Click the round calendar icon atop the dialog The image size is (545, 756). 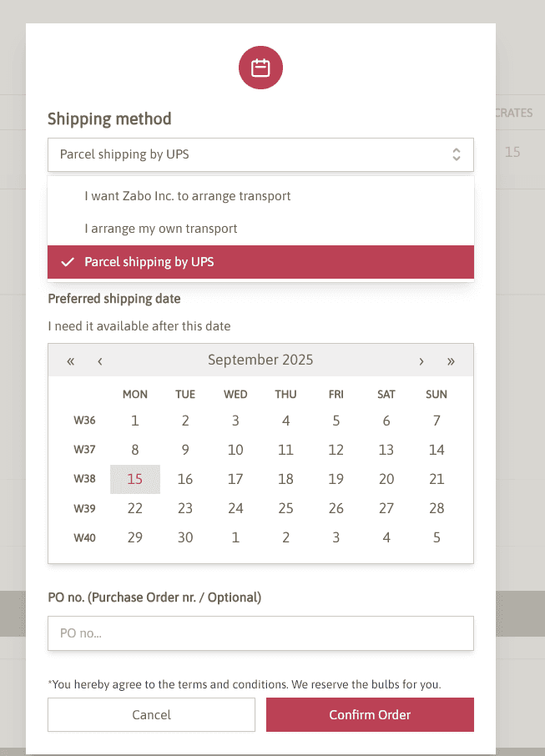point(260,68)
